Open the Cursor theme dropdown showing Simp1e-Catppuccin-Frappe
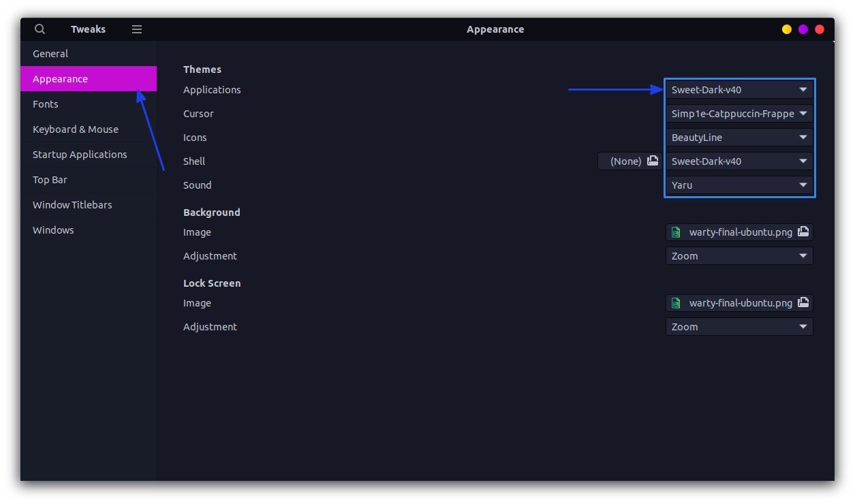Viewport: 855px width, 504px height. [x=739, y=113]
